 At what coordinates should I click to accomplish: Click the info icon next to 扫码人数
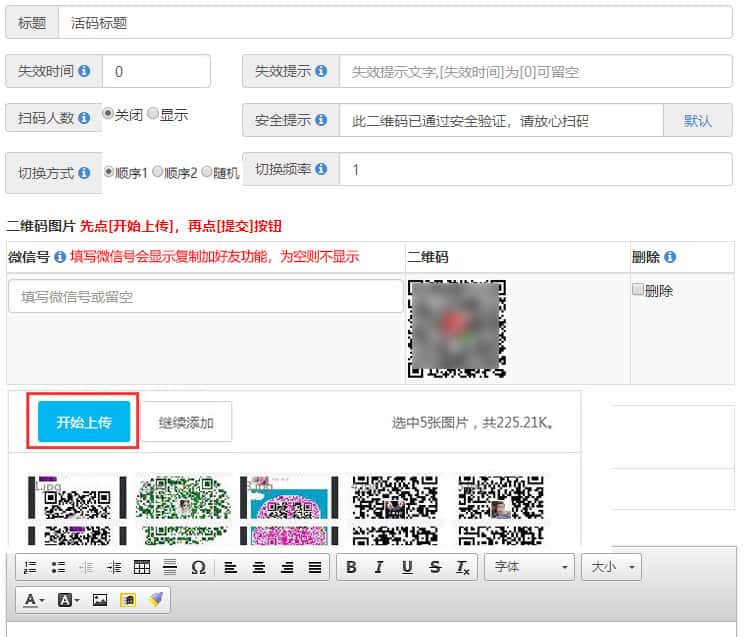tap(84, 118)
